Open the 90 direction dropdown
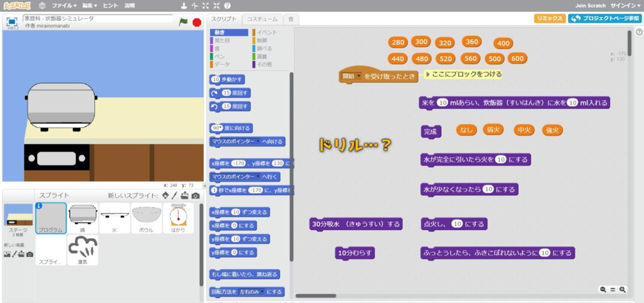This screenshot has height=303, width=644. point(216,128)
